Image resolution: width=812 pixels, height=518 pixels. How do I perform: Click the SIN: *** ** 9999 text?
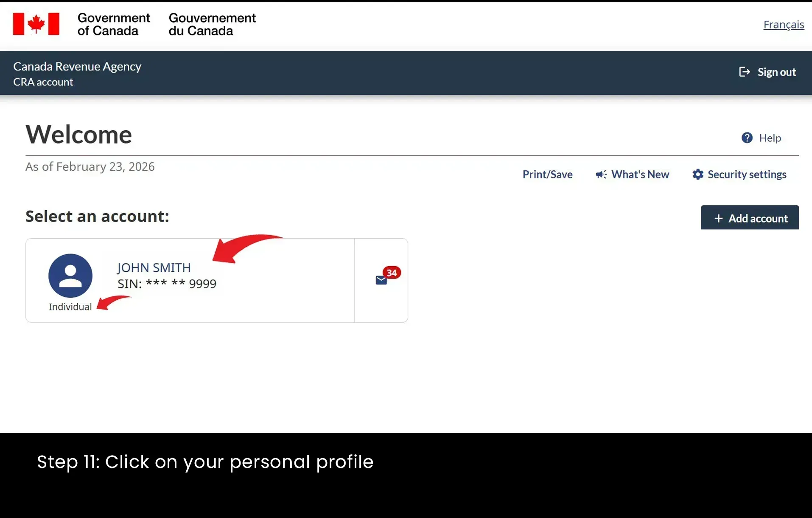[167, 284]
